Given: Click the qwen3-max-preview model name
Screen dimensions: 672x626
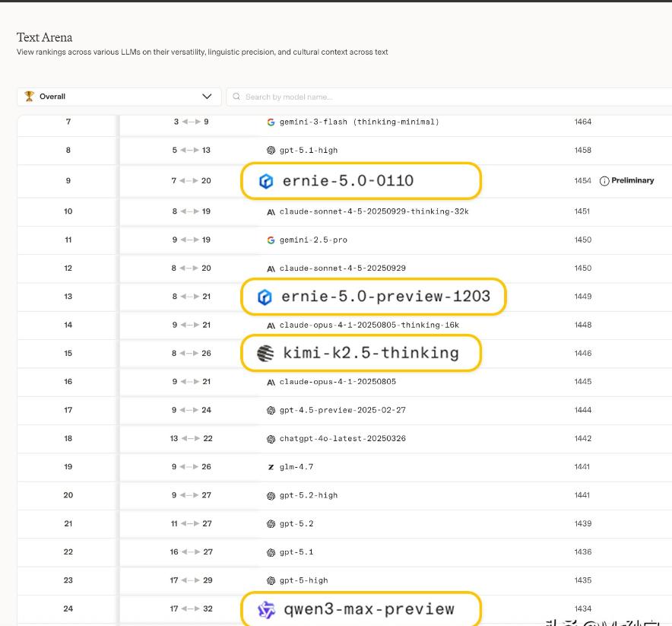Looking at the screenshot, I should 369,609.
